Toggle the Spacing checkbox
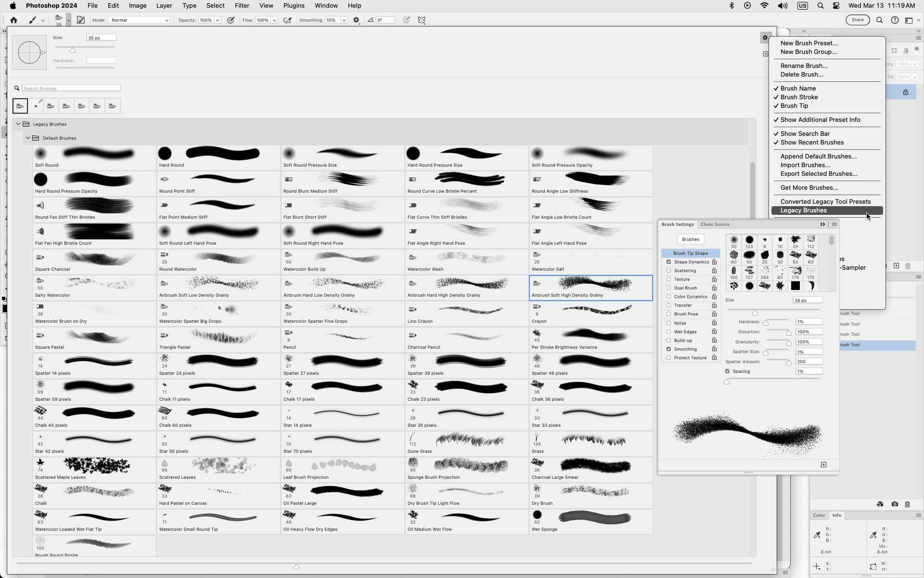 (x=727, y=371)
